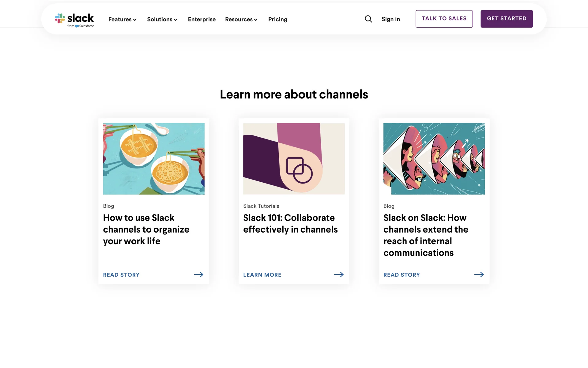The image size is (588, 368).
Task: Expand the Solutions dropdown menu
Action: (162, 19)
